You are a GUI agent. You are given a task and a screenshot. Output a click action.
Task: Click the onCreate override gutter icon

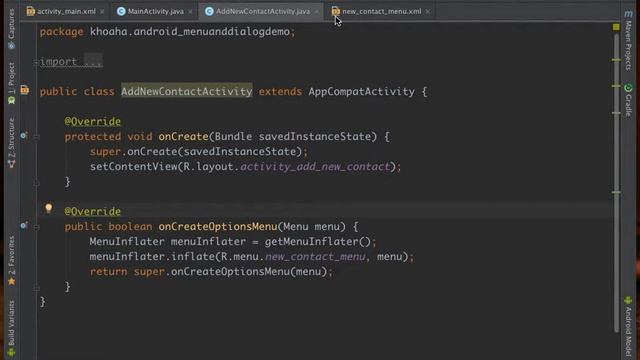pos(24,135)
